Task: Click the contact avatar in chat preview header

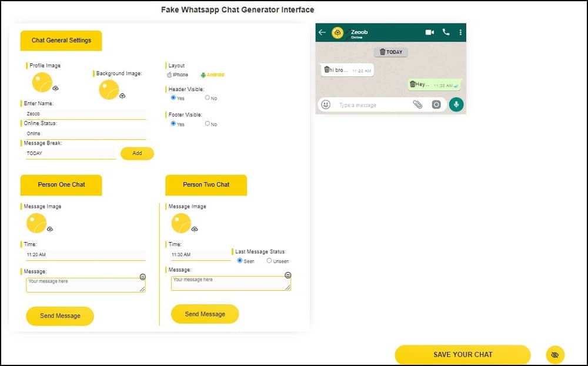Action: (338, 33)
